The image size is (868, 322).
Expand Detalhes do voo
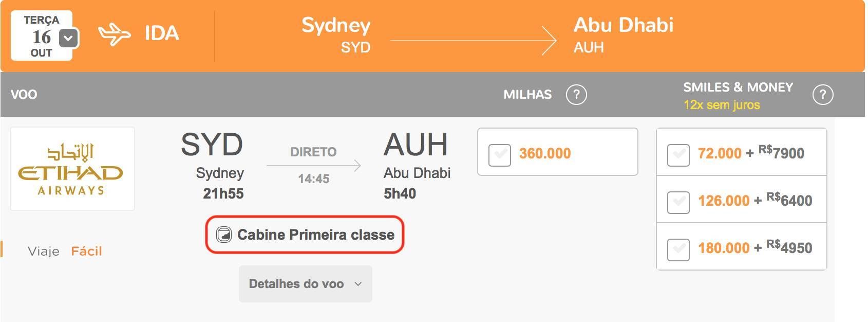(x=306, y=284)
